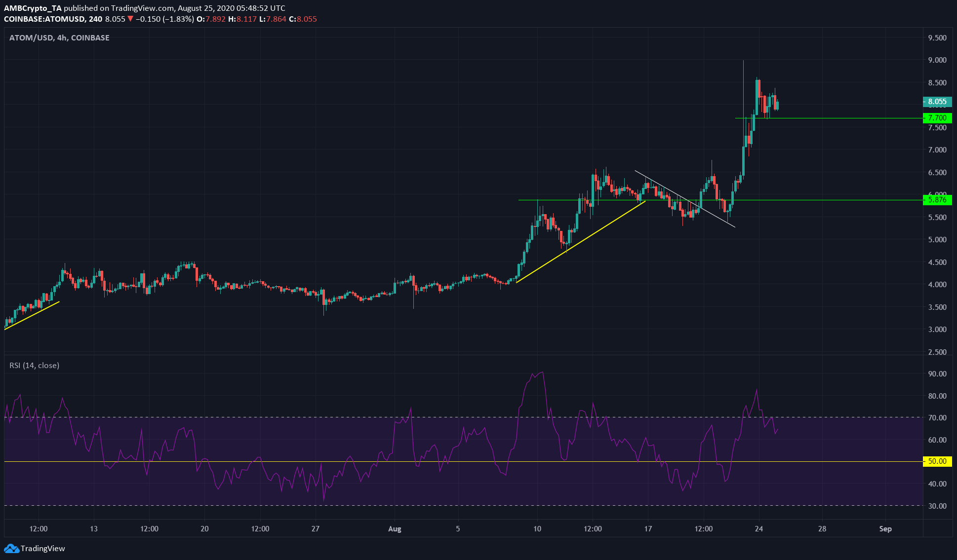
Task: Click the 9.500 price axis label
Action: click(x=937, y=37)
